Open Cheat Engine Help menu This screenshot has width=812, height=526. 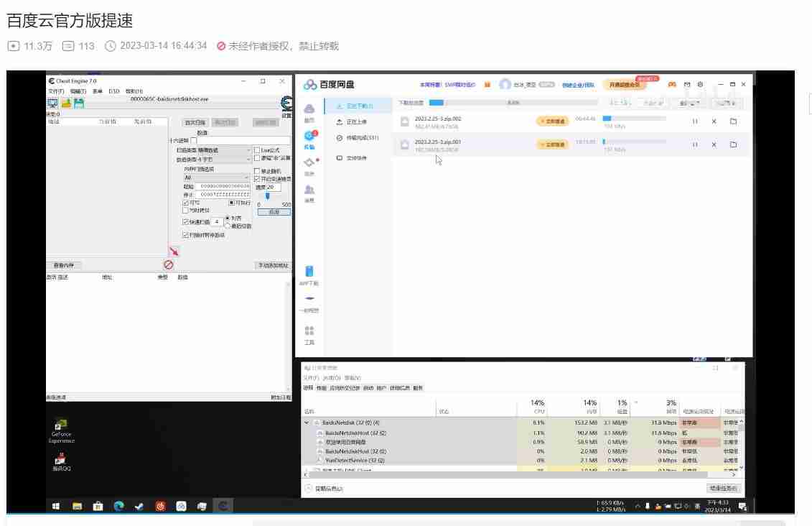coord(134,91)
